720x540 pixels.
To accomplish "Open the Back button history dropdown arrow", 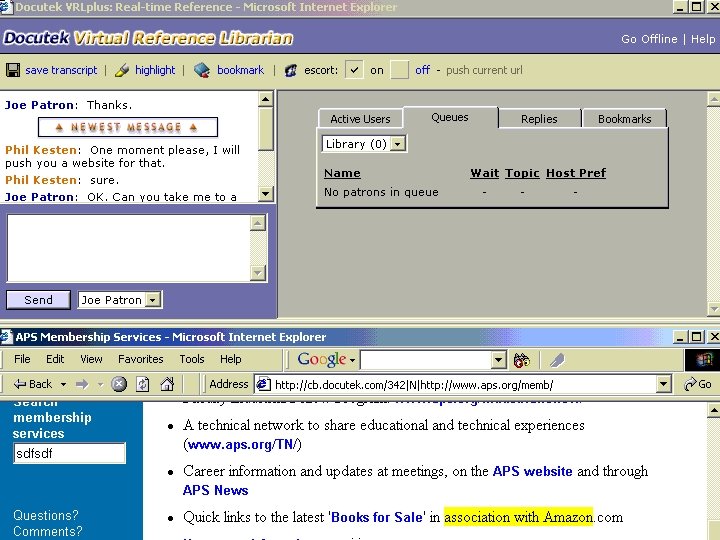I will pos(63,384).
